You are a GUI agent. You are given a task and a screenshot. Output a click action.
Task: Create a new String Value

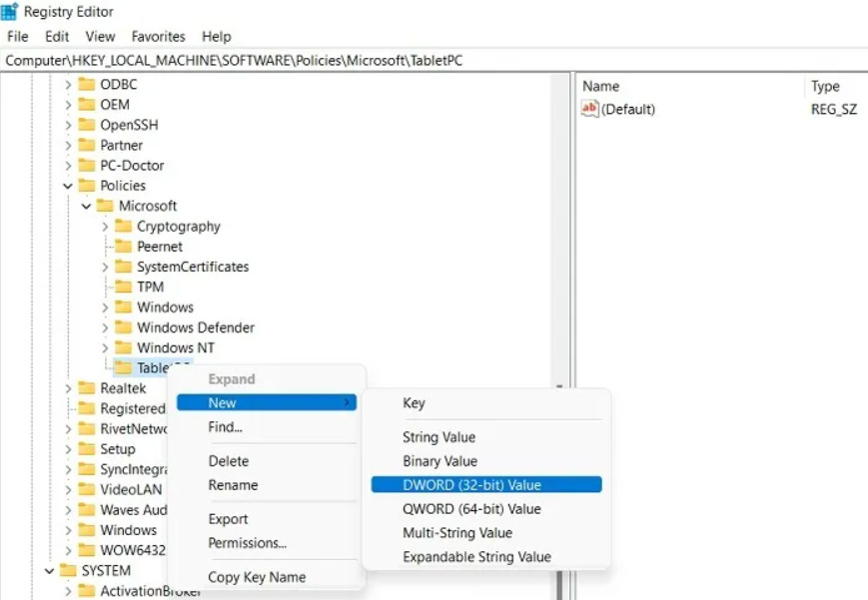[438, 437]
